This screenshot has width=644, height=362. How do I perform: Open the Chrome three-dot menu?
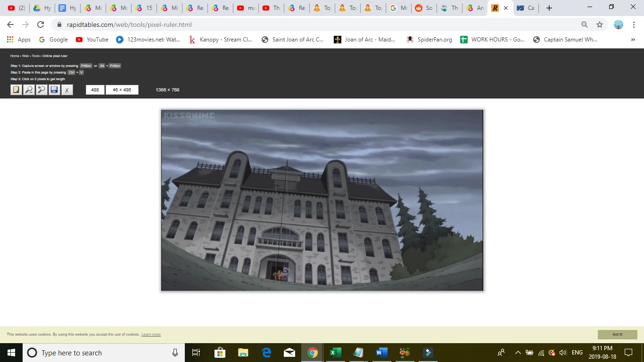634,25
